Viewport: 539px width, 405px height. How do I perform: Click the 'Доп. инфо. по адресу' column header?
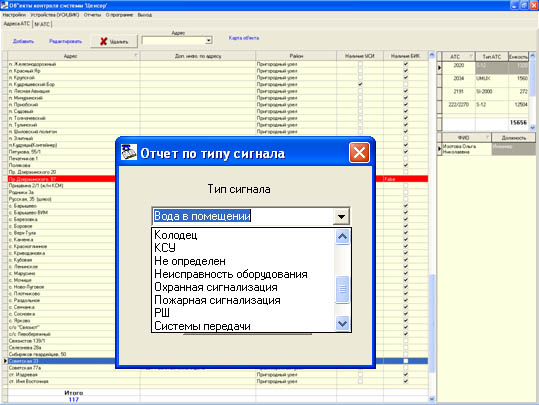pos(198,56)
